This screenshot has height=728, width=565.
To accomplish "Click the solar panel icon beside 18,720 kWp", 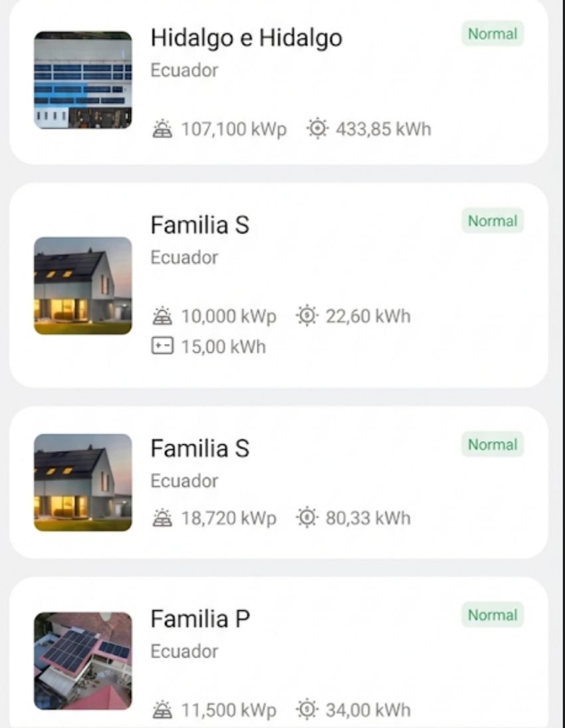I will tap(160, 518).
